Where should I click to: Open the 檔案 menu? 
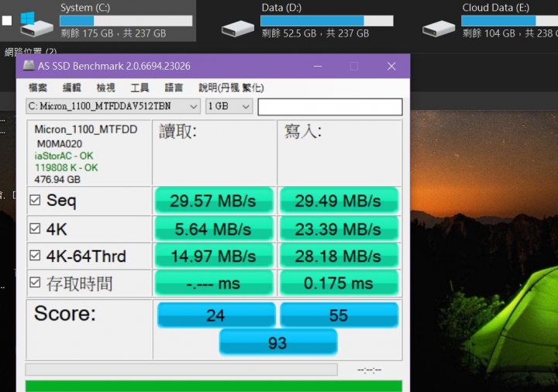38,88
